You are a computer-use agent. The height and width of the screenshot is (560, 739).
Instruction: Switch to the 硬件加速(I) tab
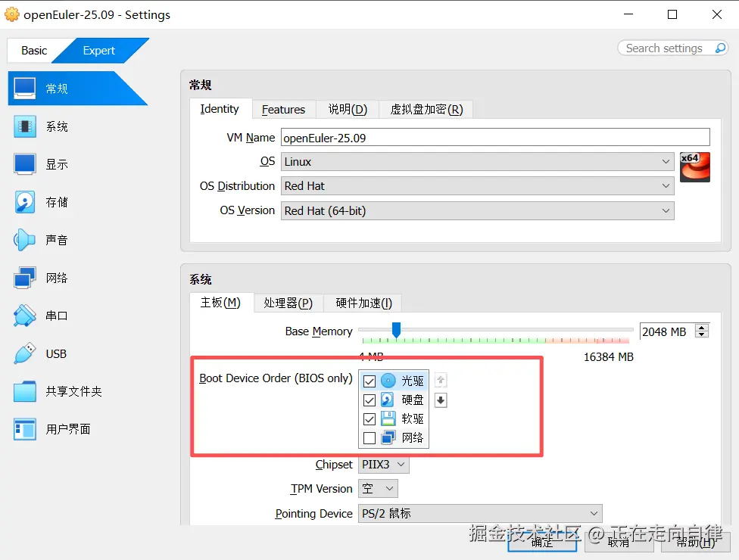[364, 303]
